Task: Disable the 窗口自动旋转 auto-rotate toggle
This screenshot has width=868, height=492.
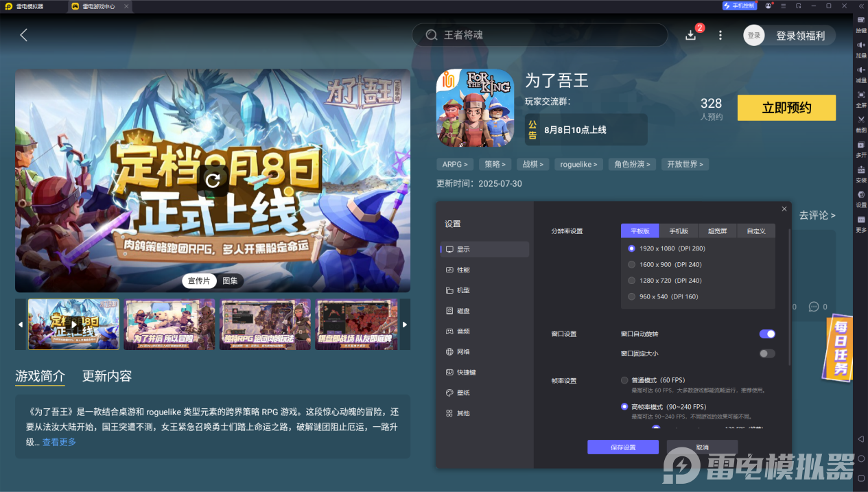Action: coord(766,333)
